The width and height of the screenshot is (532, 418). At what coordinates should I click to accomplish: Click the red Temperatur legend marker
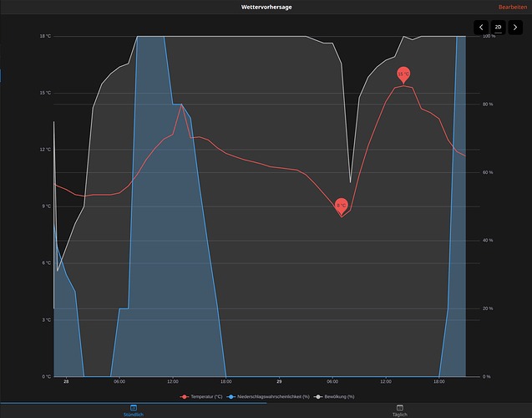[185, 396]
